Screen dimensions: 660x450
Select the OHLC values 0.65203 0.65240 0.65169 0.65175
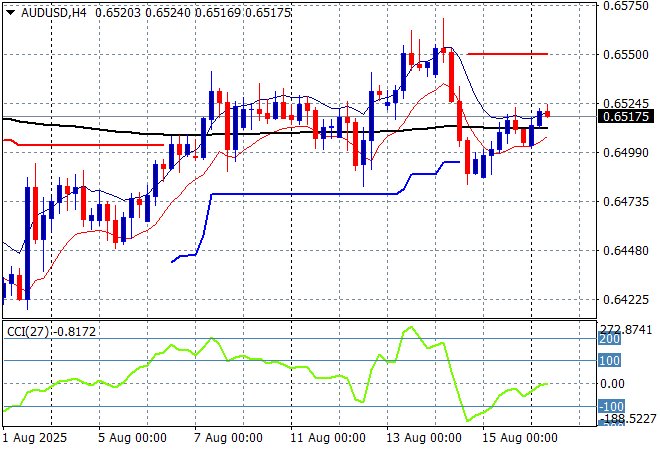[193, 13]
